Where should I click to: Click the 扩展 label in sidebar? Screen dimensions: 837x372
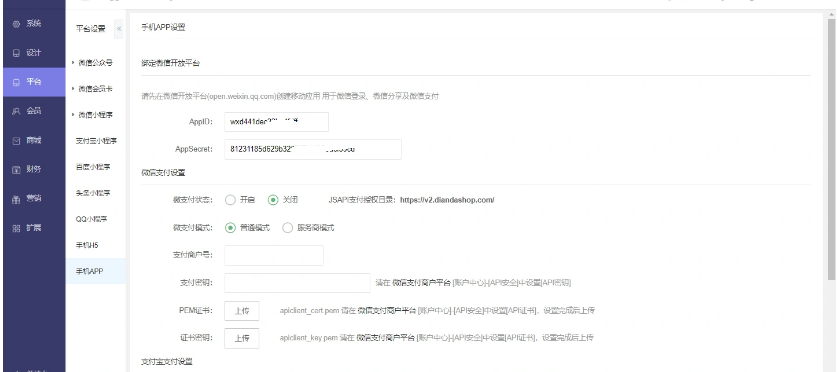point(34,228)
